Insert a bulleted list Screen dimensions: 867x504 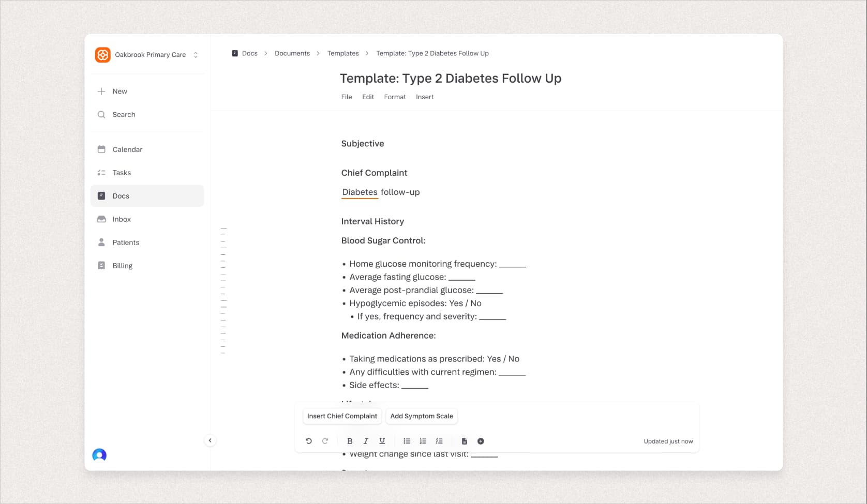pos(407,441)
